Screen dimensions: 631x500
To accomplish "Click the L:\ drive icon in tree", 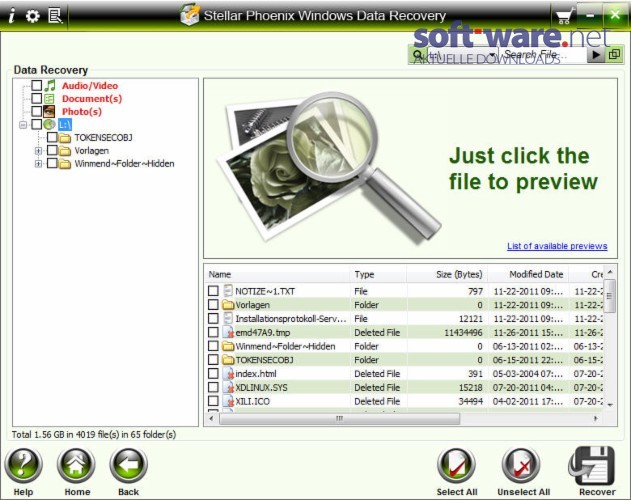I will [x=49, y=124].
